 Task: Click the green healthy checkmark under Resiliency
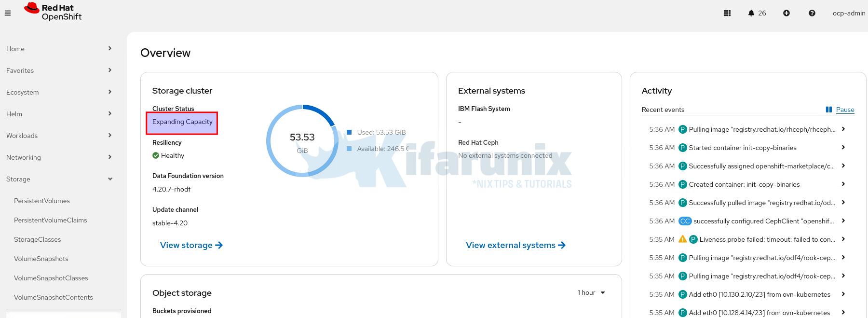155,155
